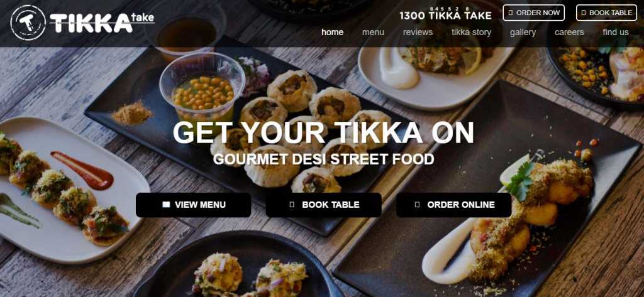
Task: Click the icon in header Order Now button
Action: tap(511, 13)
